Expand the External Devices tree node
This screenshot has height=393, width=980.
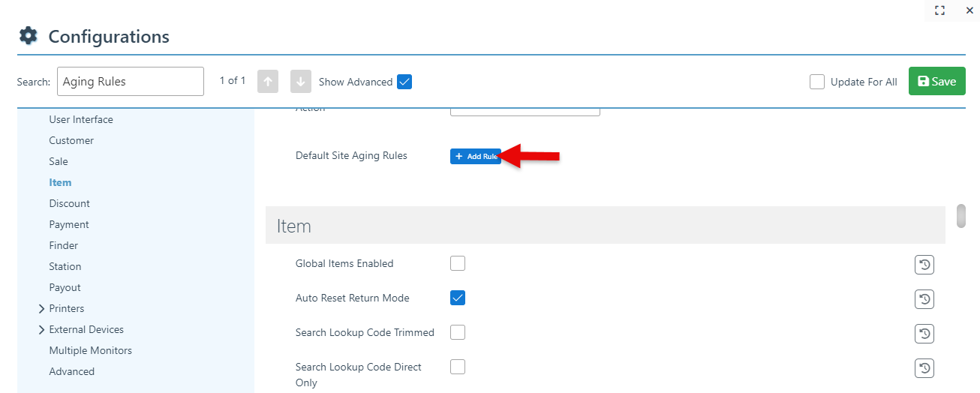41,329
